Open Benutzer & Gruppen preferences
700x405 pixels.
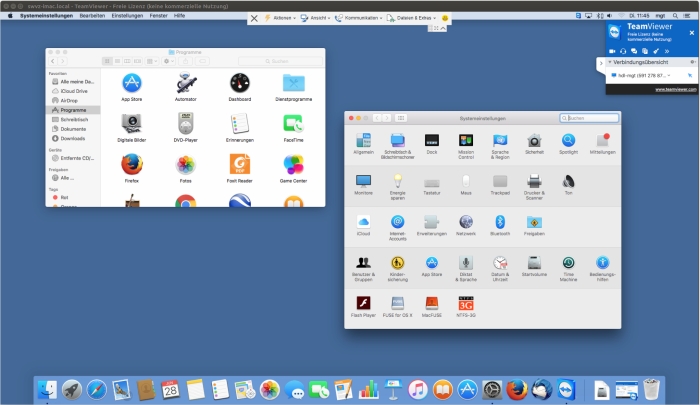pyautogui.click(x=363, y=269)
